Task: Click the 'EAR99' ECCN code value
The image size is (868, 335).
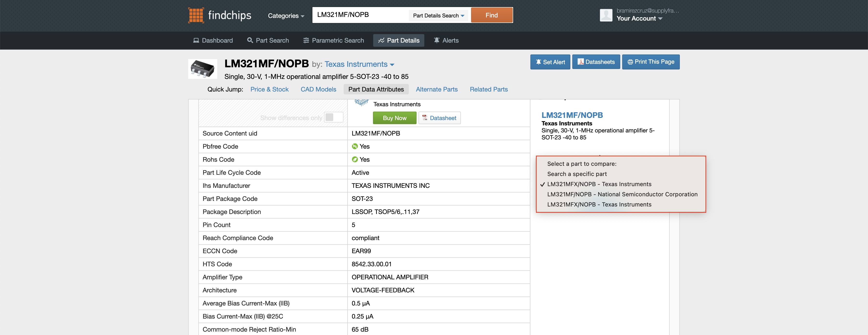Action: [361, 251]
